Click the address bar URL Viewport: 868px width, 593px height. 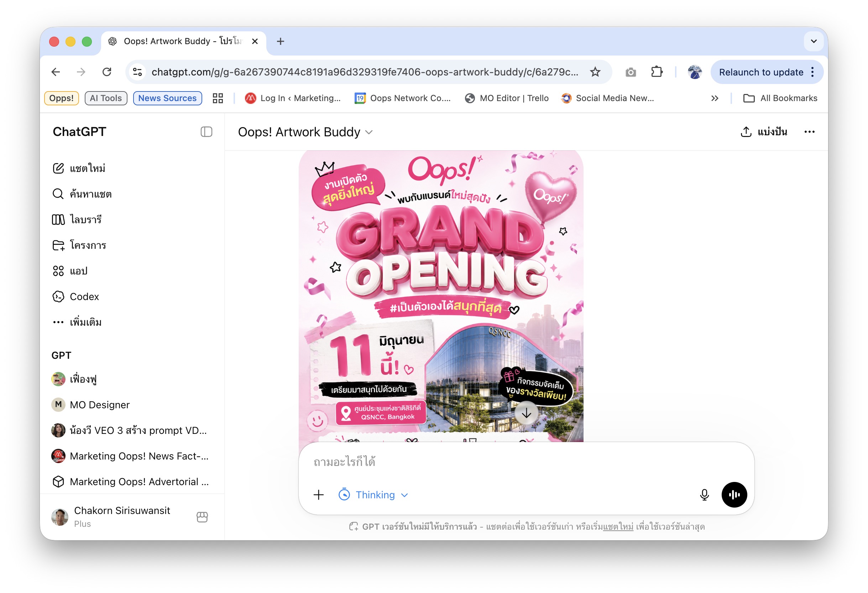[365, 72]
